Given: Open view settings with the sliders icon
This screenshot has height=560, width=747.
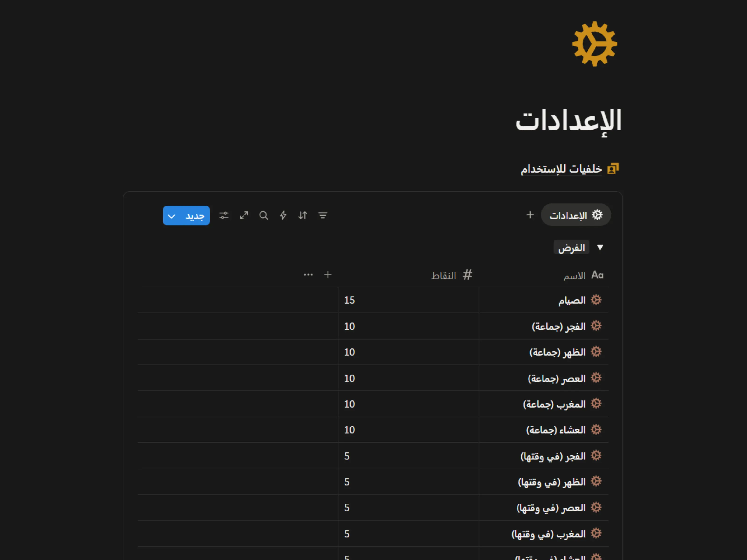Looking at the screenshot, I should point(224,215).
